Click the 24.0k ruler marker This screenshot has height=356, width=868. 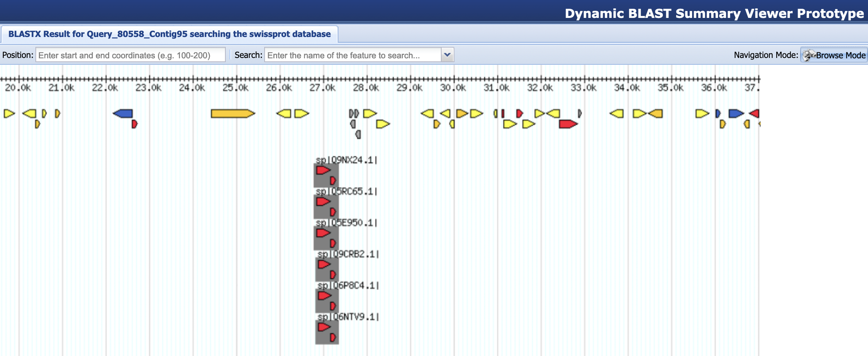192,88
